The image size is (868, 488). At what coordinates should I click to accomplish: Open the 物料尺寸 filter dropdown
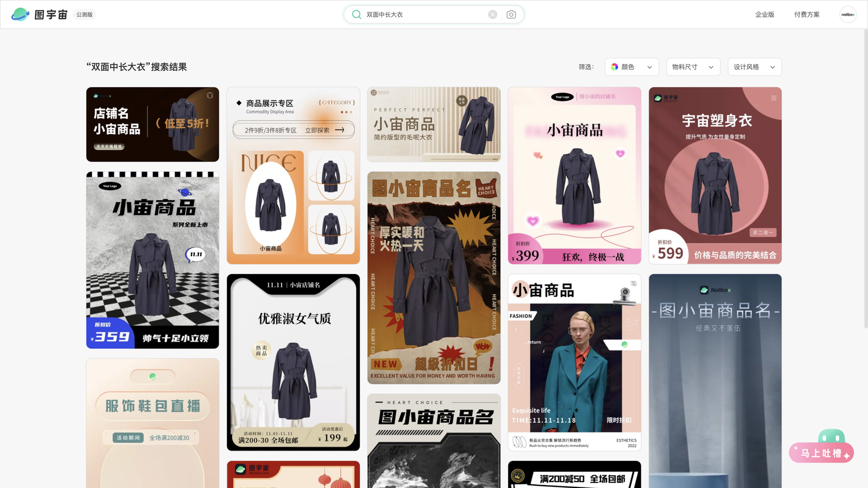(693, 67)
